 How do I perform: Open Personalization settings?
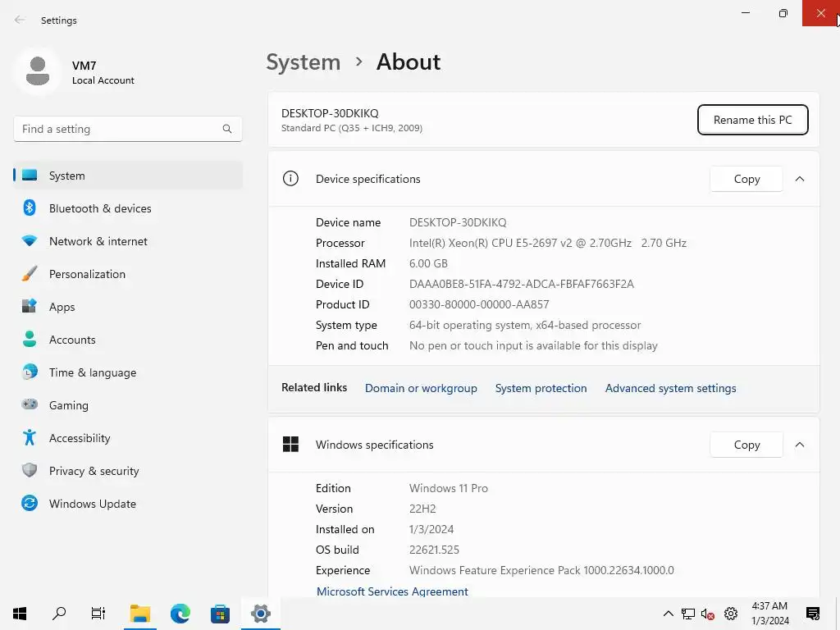click(x=127, y=274)
